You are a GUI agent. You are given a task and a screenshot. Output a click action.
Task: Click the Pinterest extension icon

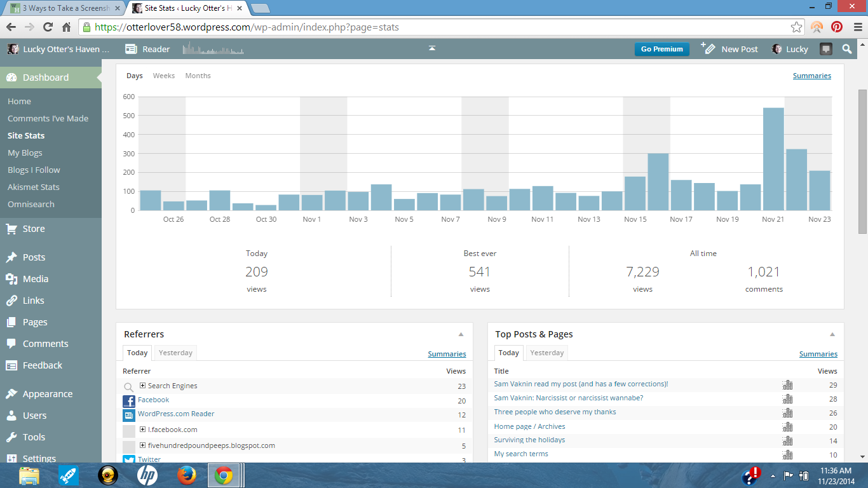click(837, 27)
